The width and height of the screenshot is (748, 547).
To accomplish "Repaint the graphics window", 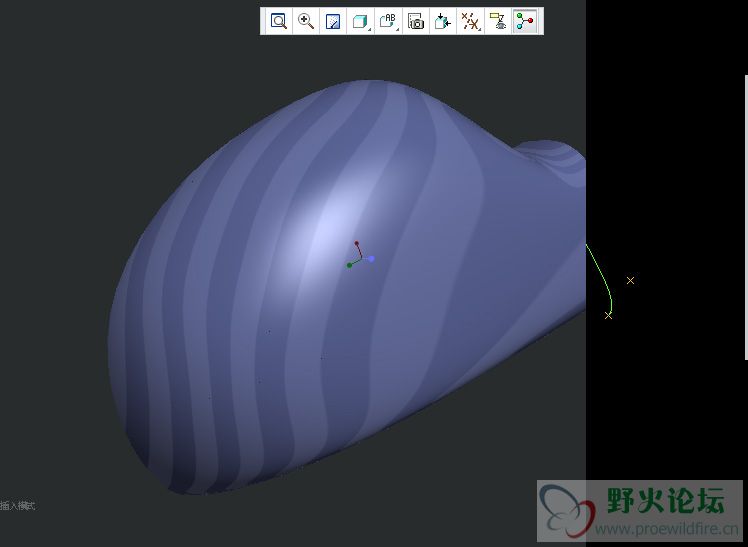I will pyautogui.click(x=333, y=21).
